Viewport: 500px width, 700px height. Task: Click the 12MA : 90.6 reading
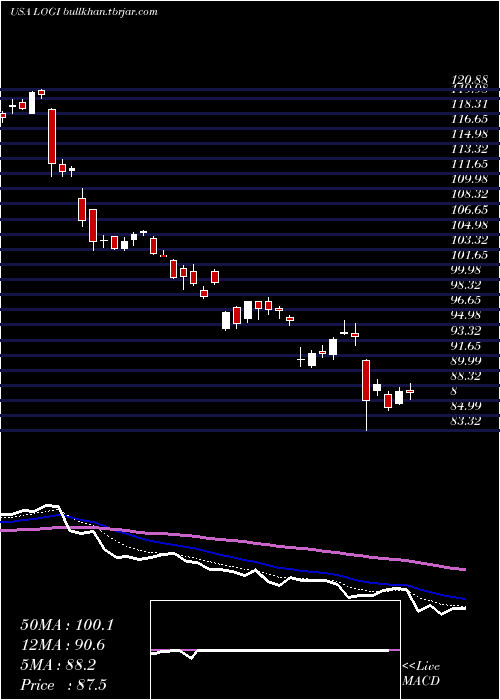(63, 645)
